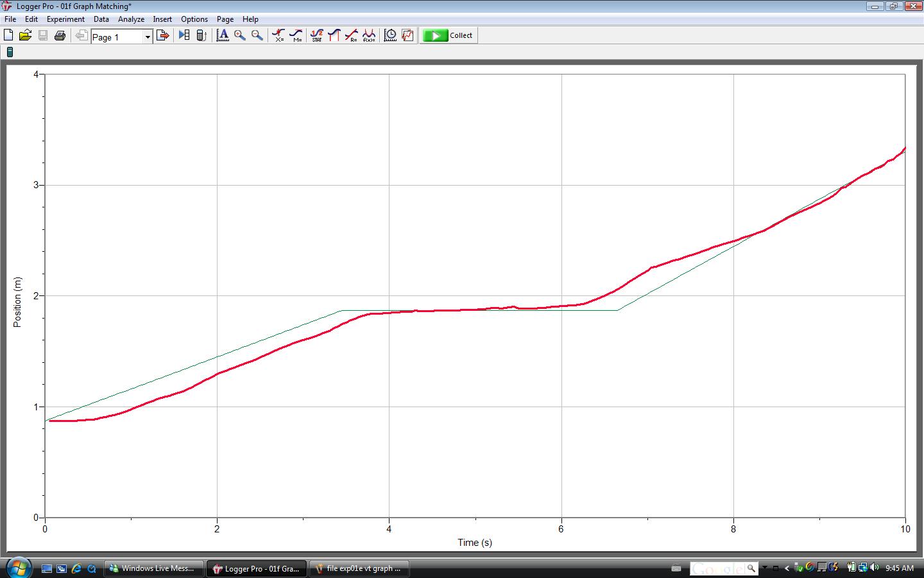
Task: Open the Data Browser toolbar icon
Action: point(184,35)
